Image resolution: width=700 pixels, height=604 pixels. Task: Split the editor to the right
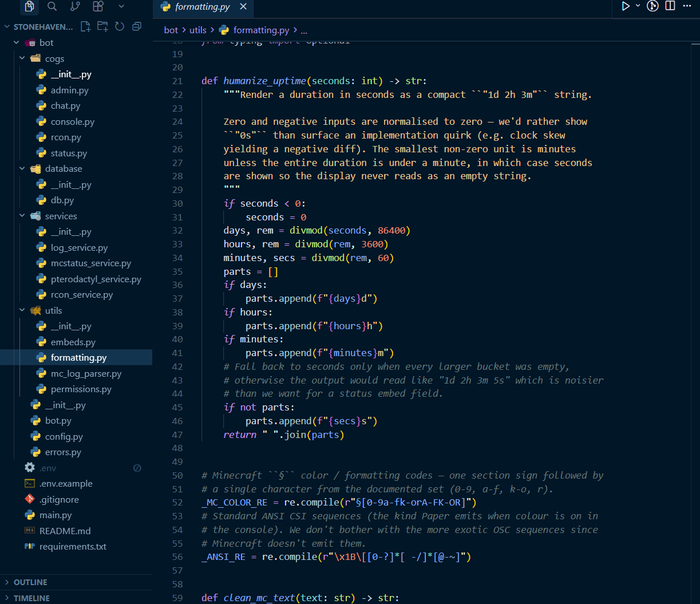pos(670,6)
